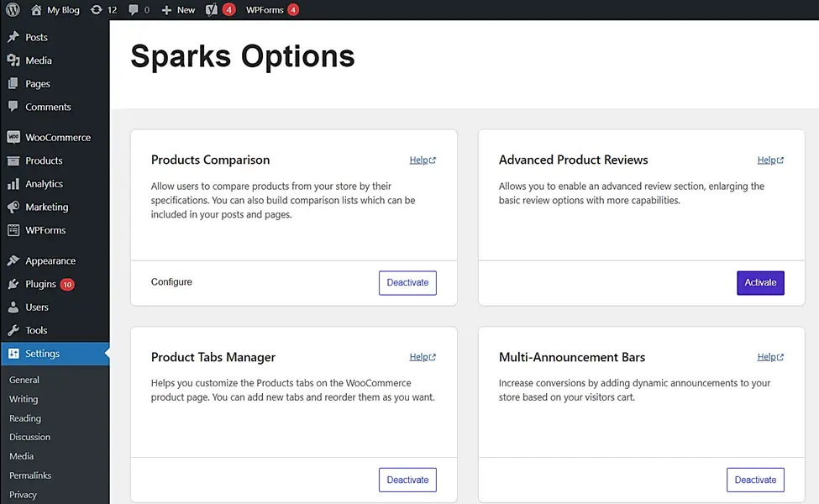Click Configure for Products Comparison
The image size is (819, 504).
pos(171,282)
